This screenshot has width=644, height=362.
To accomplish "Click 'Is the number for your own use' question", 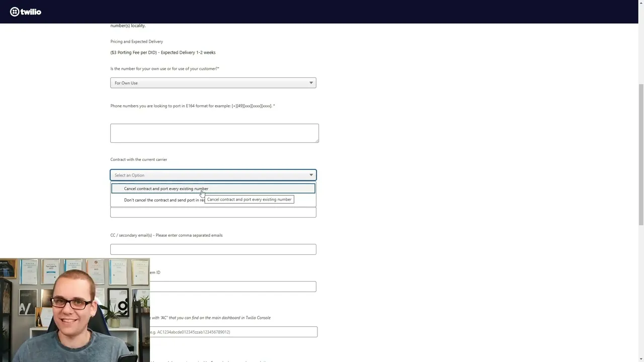I will pos(165,68).
